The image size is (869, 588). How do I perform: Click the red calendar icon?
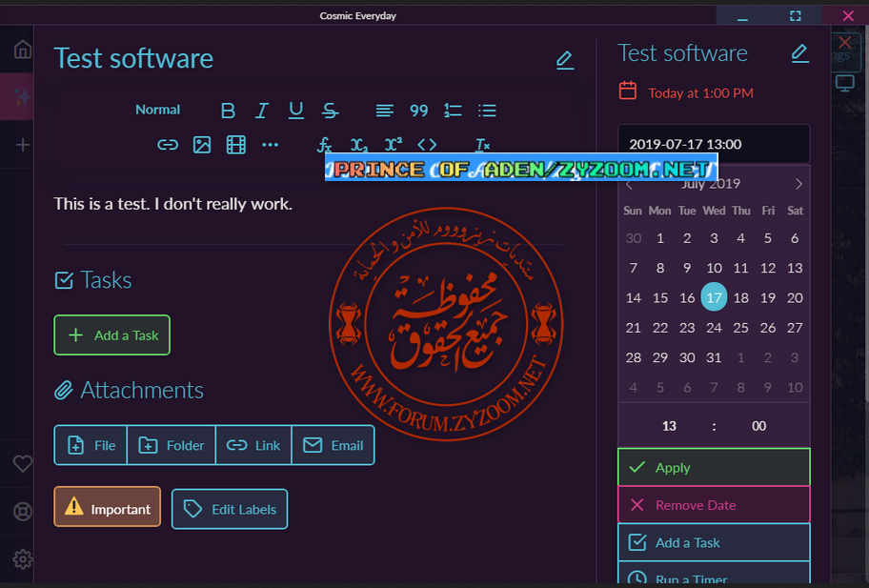[x=627, y=91]
